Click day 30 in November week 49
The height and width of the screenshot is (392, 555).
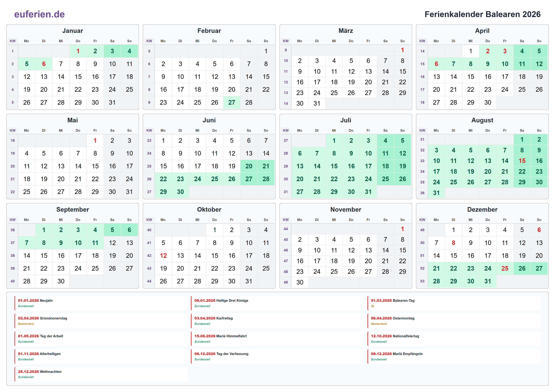pos(300,282)
